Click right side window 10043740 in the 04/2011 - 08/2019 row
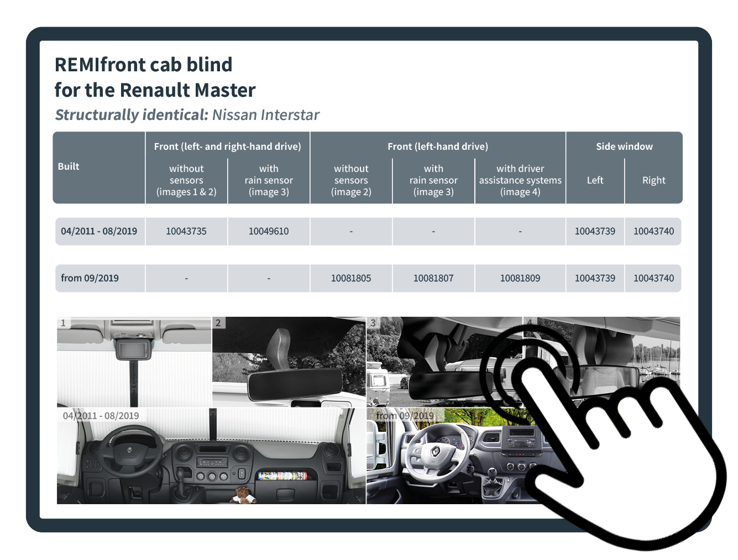 pos(654,231)
